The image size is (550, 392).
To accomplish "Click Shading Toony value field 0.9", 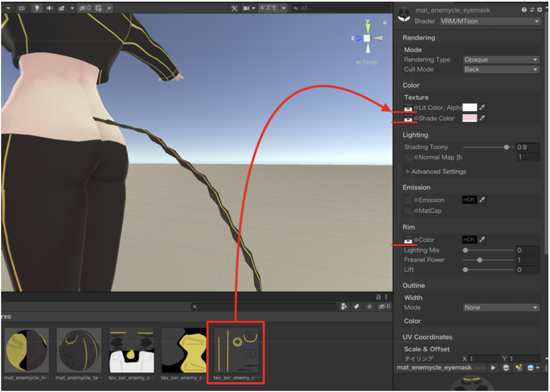I will click(528, 147).
